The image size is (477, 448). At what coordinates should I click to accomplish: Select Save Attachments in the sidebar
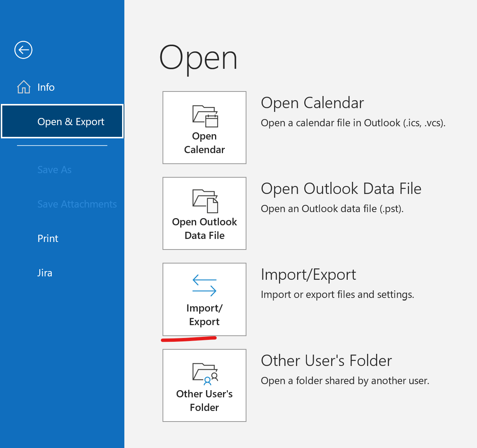coord(77,204)
